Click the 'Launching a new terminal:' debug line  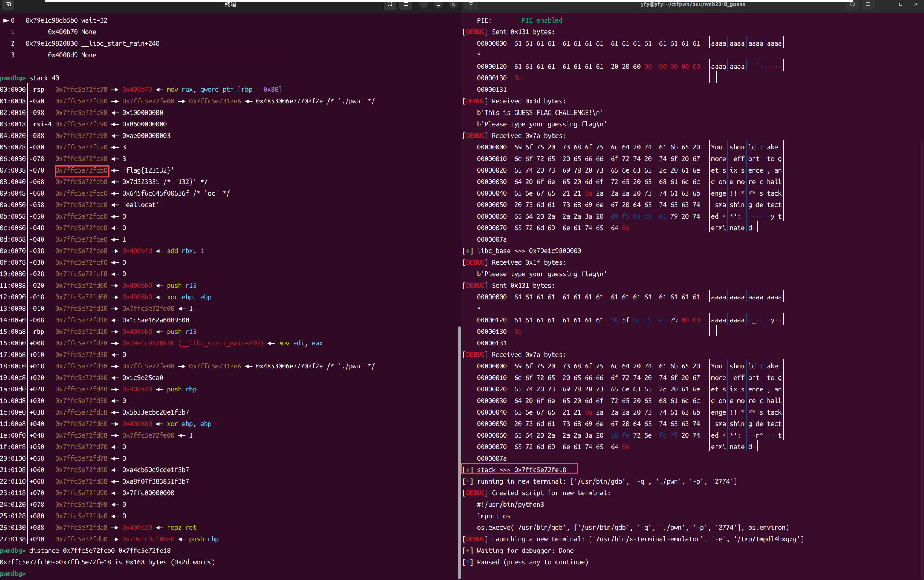pyautogui.click(x=633, y=539)
